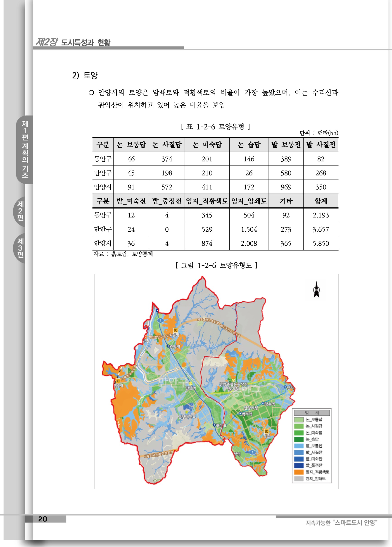Click the 임지_암쇄토 column header in the table
Viewport: 392px width, 547px height.
249,201
